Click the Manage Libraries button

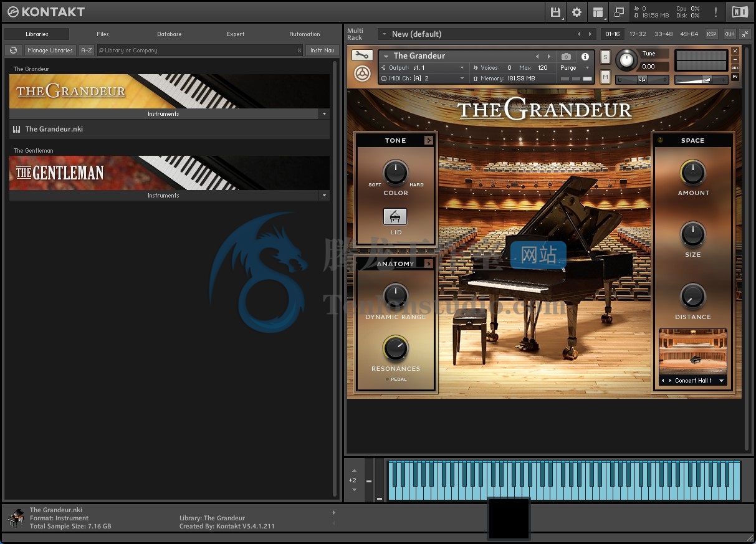[x=50, y=50]
